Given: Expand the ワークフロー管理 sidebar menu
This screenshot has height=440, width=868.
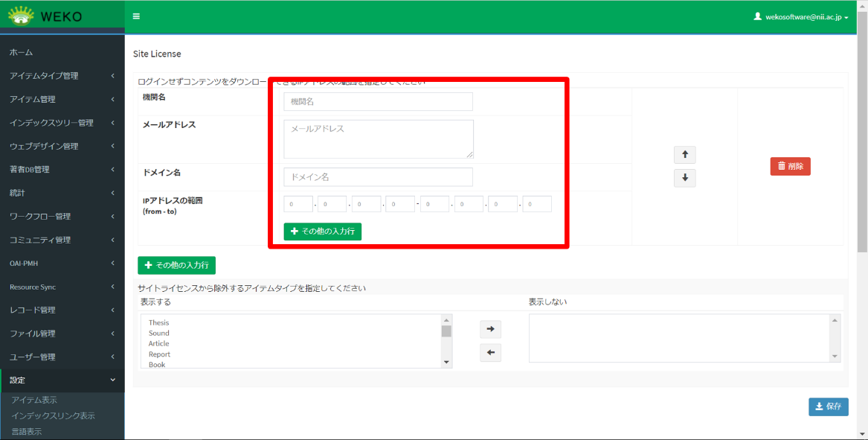Looking at the screenshot, I should tap(62, 217).
